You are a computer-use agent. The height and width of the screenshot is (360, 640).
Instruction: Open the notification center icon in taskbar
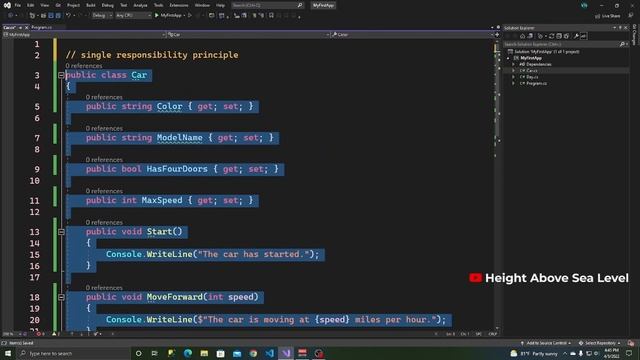[x=629, y=353]
